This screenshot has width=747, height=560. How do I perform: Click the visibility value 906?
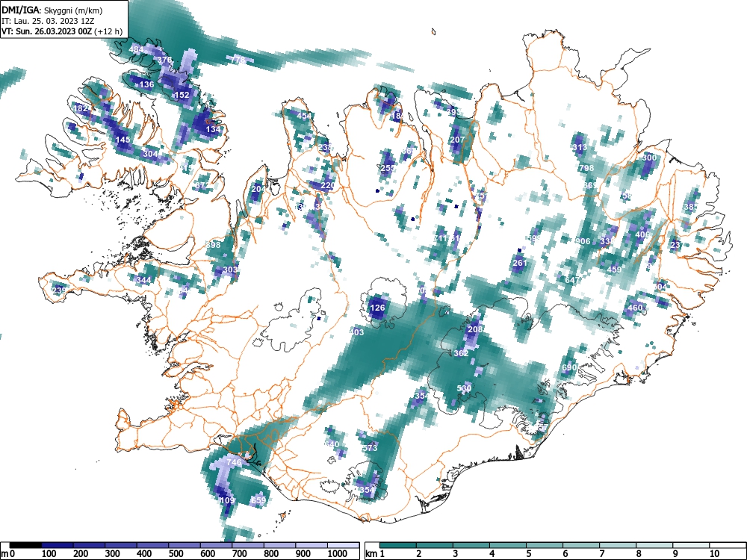[x=583, y=241]
